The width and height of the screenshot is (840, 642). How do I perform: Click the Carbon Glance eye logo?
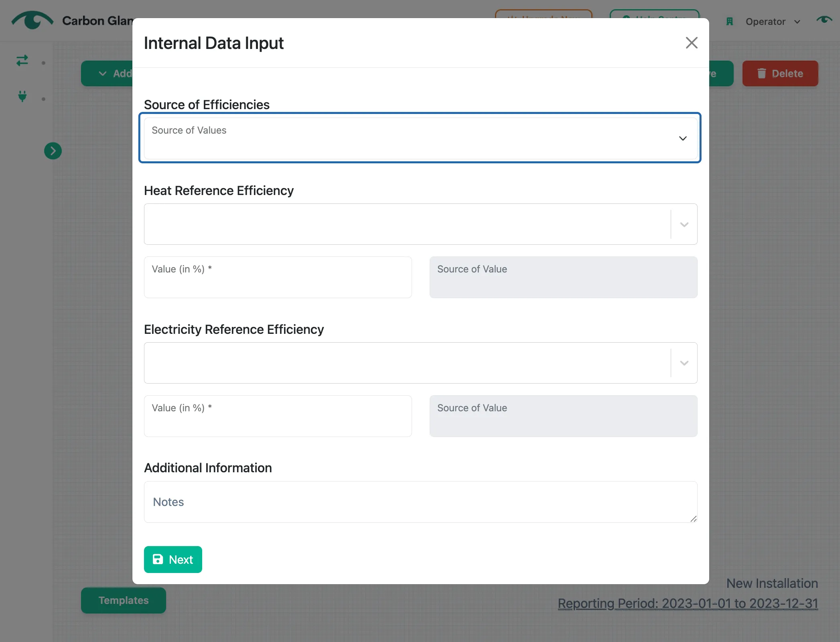(32, 20)
